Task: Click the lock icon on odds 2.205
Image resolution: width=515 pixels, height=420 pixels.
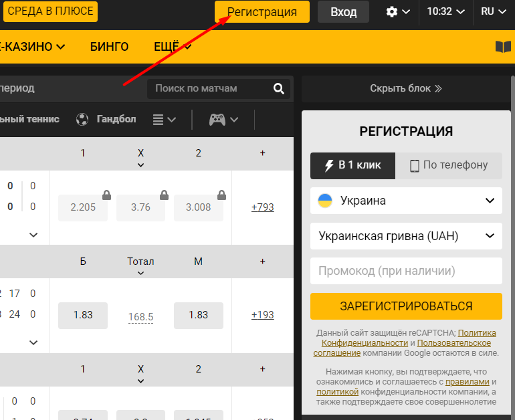Action: pyautogui.click(x=106, y=195)
